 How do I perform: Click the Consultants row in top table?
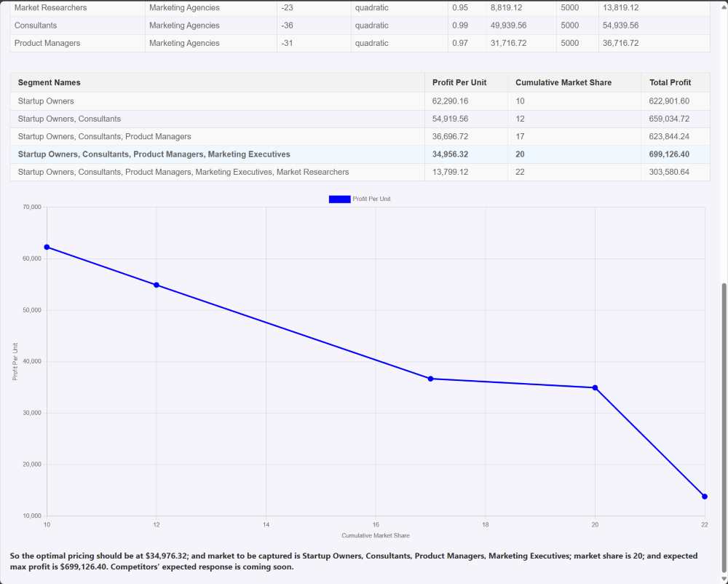click(x=38, y=25)
